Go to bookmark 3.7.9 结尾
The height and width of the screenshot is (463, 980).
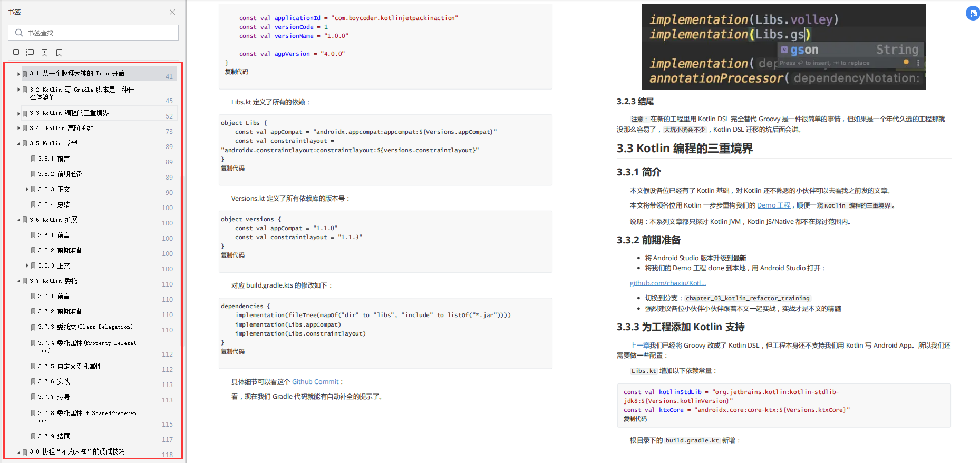[x=54, y=436]
